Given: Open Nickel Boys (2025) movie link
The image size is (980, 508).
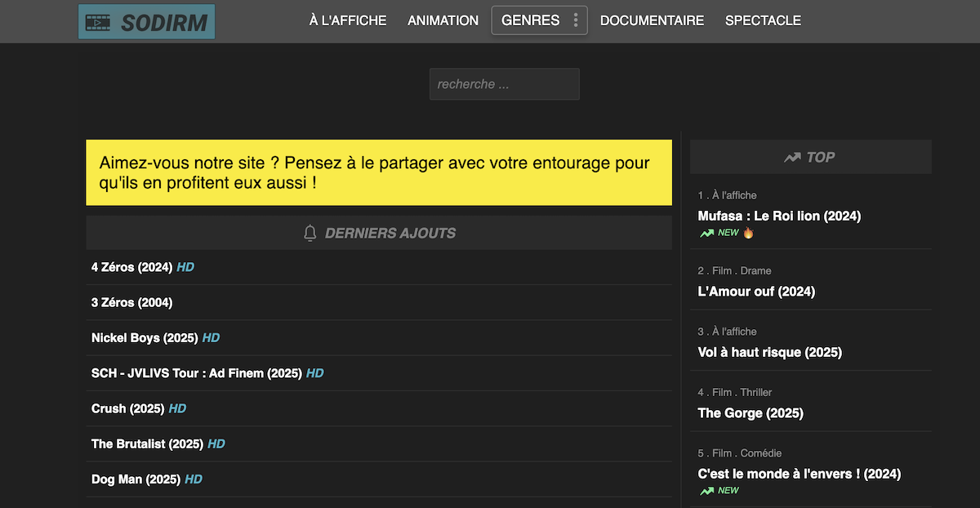Looking at the screenshot, I should (x=145, y=338).
